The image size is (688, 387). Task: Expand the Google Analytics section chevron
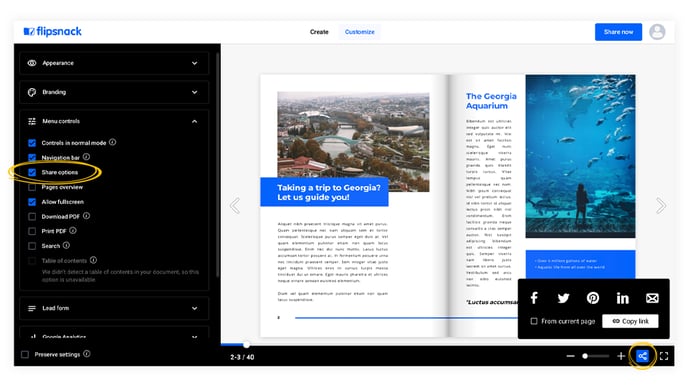tap(194, 337)
